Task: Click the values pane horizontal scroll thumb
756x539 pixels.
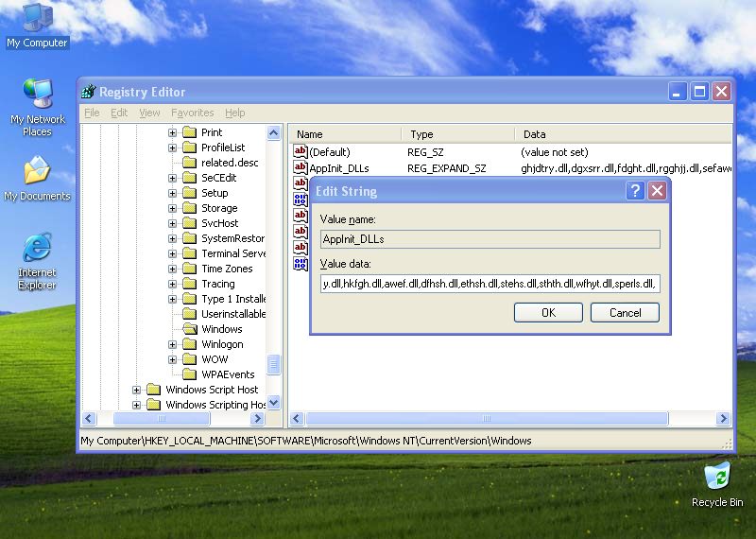Action: pos(487,418)
